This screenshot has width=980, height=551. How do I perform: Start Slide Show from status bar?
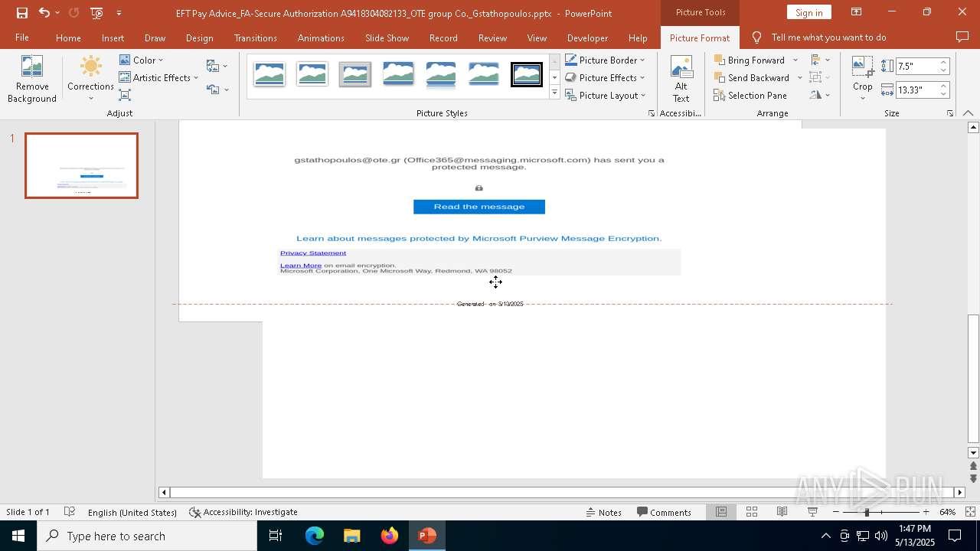(812, 512)
